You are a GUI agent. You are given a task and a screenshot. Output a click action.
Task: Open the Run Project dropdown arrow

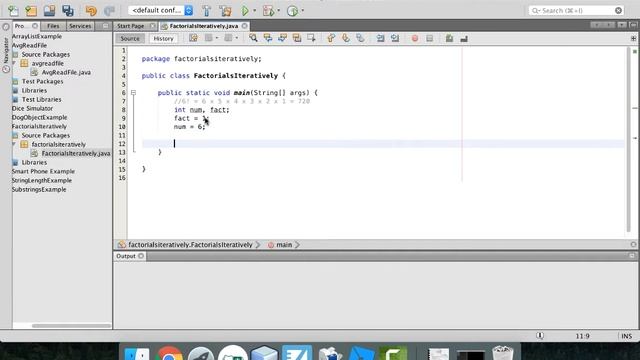[x=255, y=11]
